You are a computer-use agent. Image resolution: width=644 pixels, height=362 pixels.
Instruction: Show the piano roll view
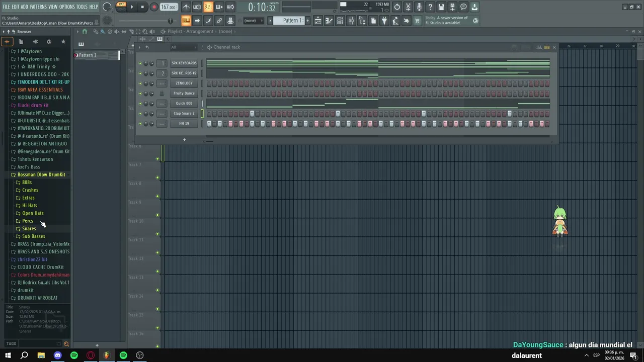click(x=329, y=21)
